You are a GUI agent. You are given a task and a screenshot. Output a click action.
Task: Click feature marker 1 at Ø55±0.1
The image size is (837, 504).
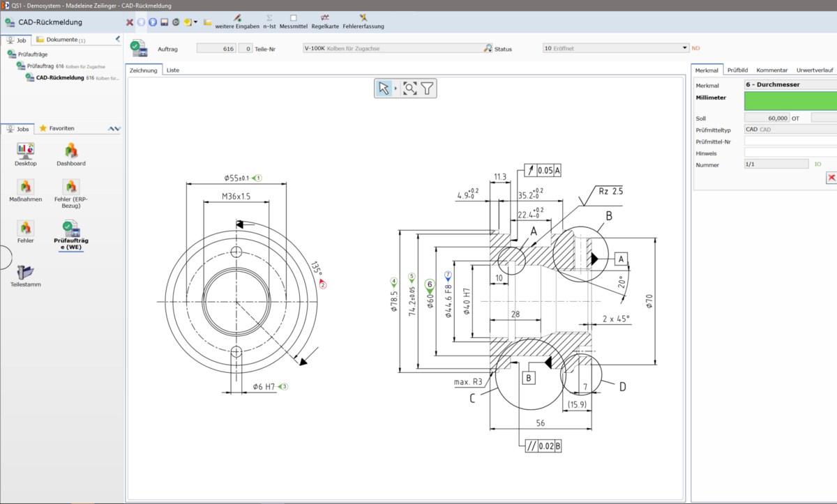(x=257, y=178)
